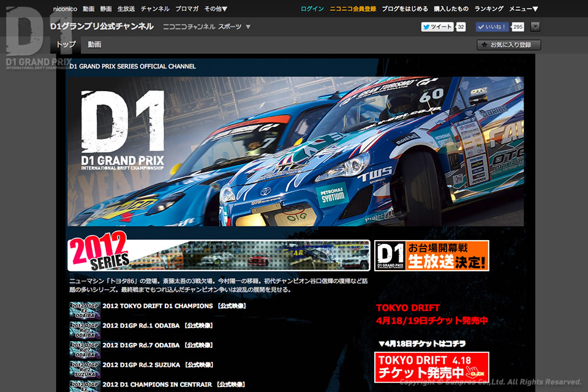The image size is (588, 392).
Task: Click 2012 D1GP Rd.7 ODAIBA thumbnail
Action: [x=85, y=349]
